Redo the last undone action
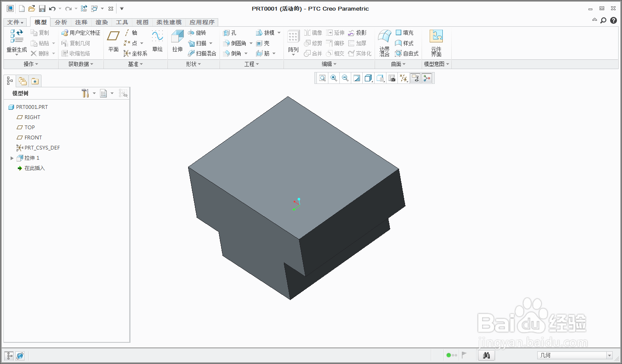 pos(68,8)
